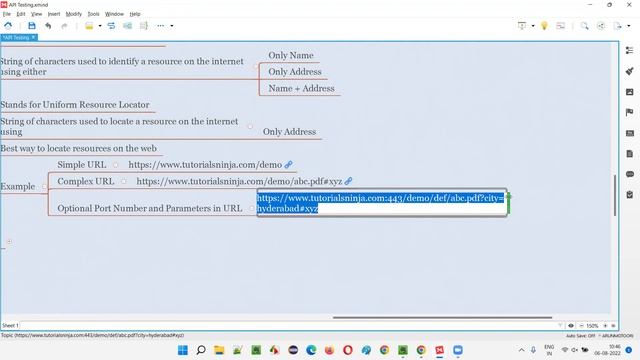
Task: Open the View menu
Action: pos(36,14)
